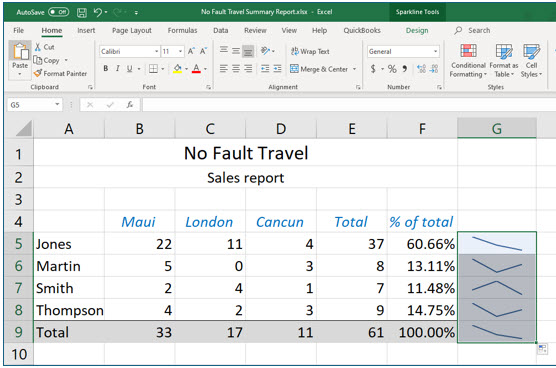The width and height of the screenshot is (556, 368).
Task: Click the Select All corner triangle
Action: coord(24,128)
